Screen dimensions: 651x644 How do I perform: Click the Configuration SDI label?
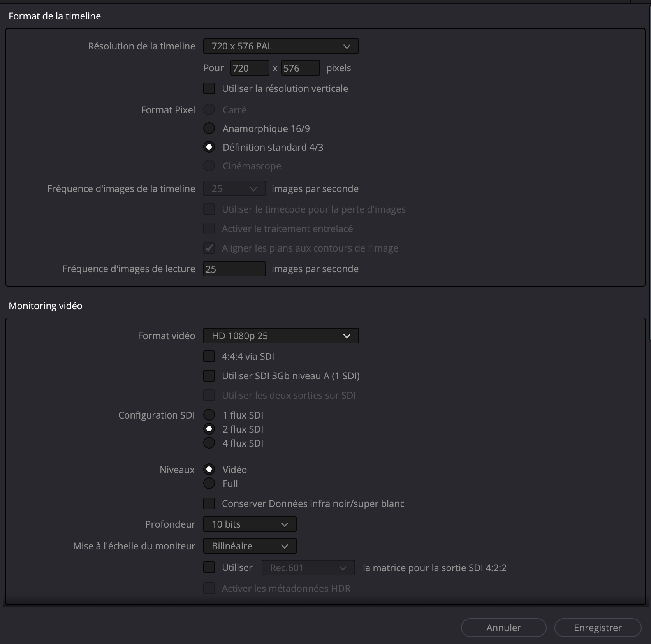157,415
